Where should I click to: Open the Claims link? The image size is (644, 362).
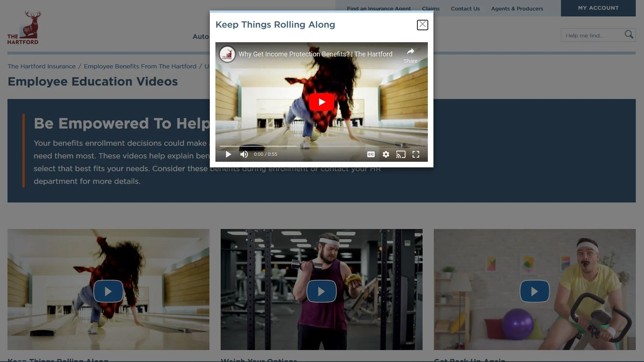(431, 9)
